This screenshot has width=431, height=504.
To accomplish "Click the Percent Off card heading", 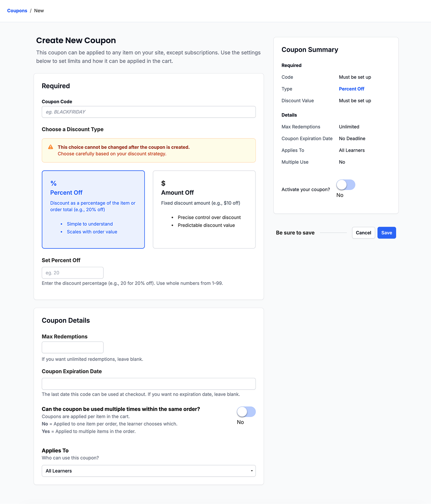I will 66,193.
